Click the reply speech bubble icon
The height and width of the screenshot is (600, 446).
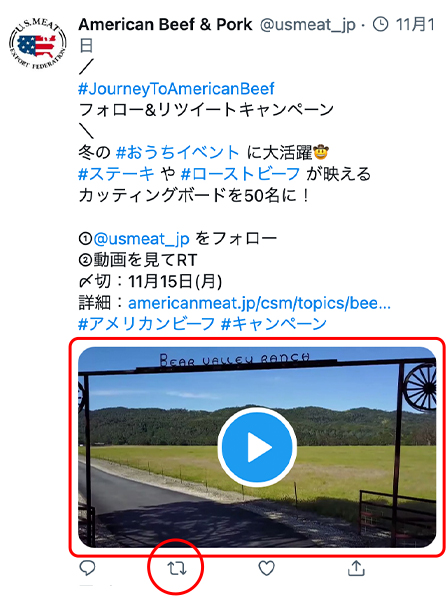tap(87, 568)
